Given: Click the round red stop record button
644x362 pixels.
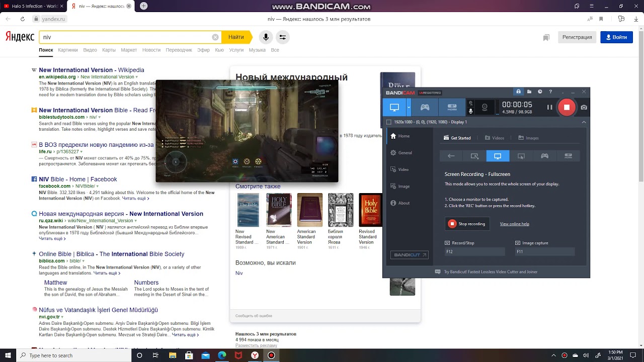Looking at the screenshot, I should [x=567, y=107].
